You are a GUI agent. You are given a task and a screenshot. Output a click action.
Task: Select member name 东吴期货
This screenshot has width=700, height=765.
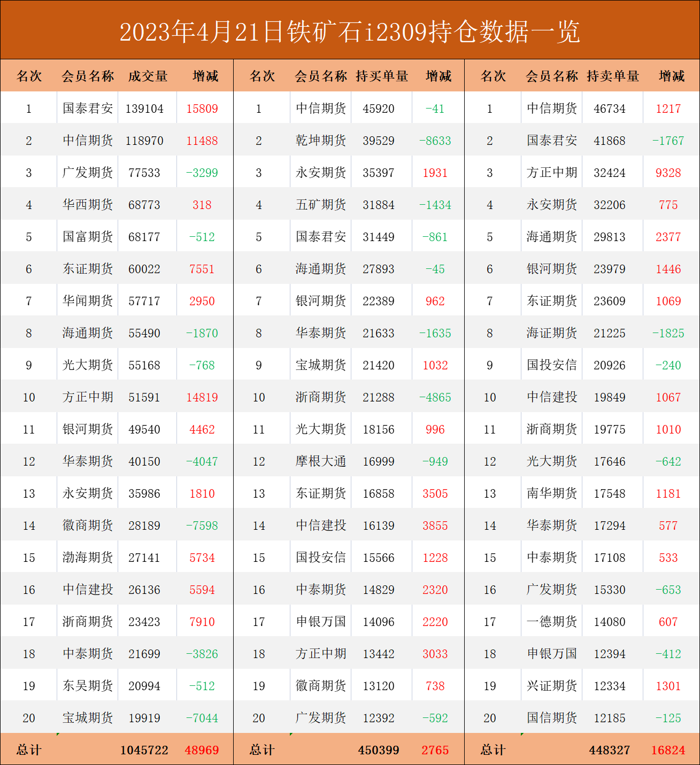88,686
